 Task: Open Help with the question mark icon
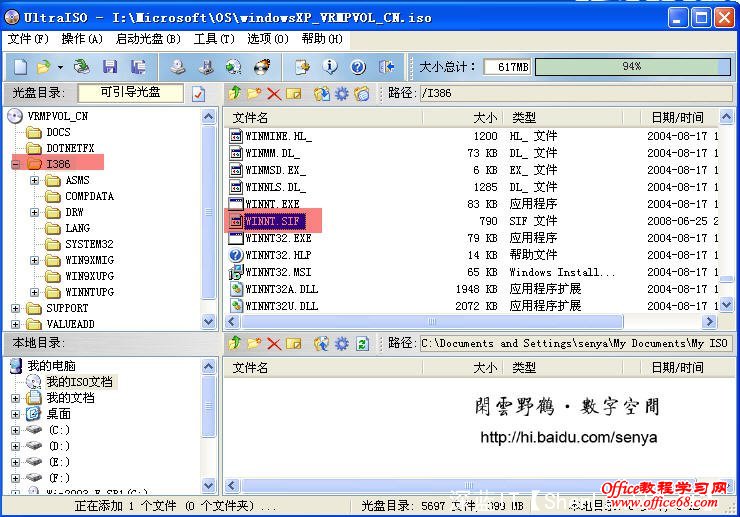358,67
